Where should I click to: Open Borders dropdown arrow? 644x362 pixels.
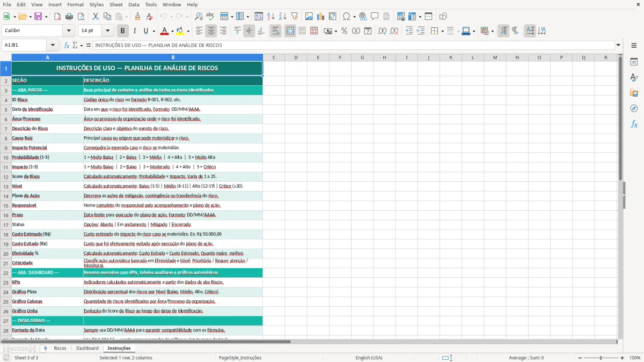click(443, 31)
